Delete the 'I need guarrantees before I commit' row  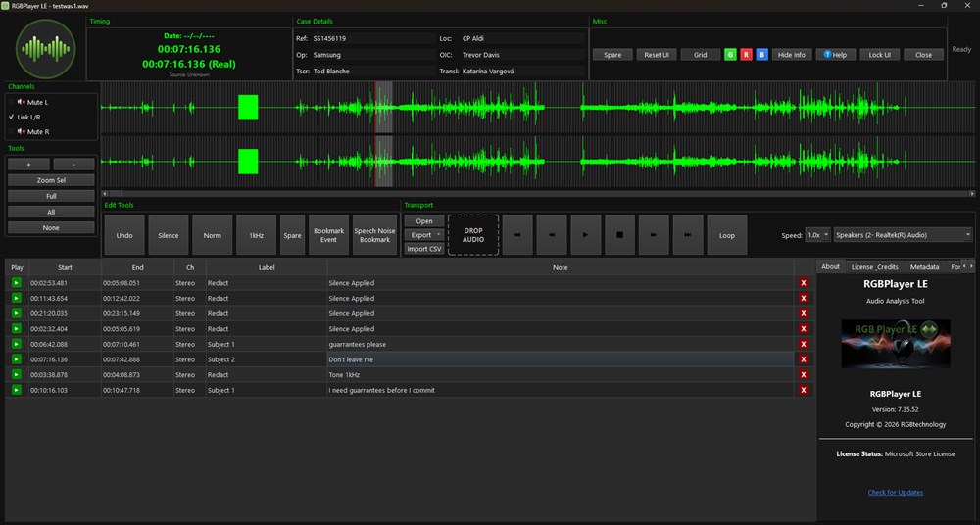pos(804,390)
